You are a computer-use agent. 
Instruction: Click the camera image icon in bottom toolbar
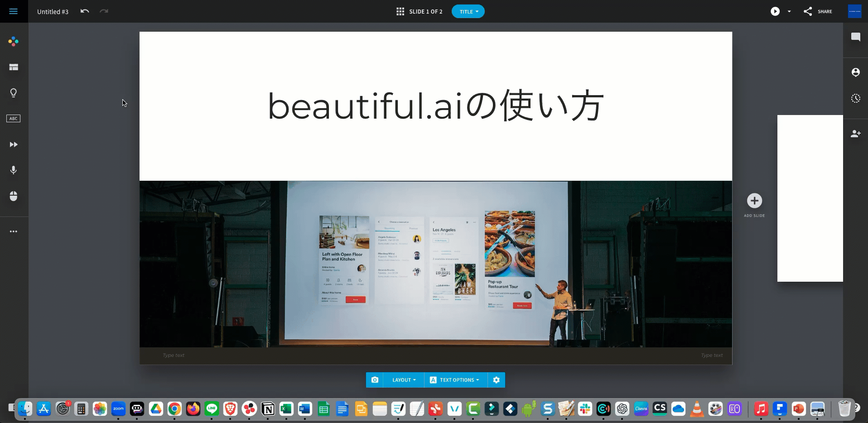click(375, 380)
